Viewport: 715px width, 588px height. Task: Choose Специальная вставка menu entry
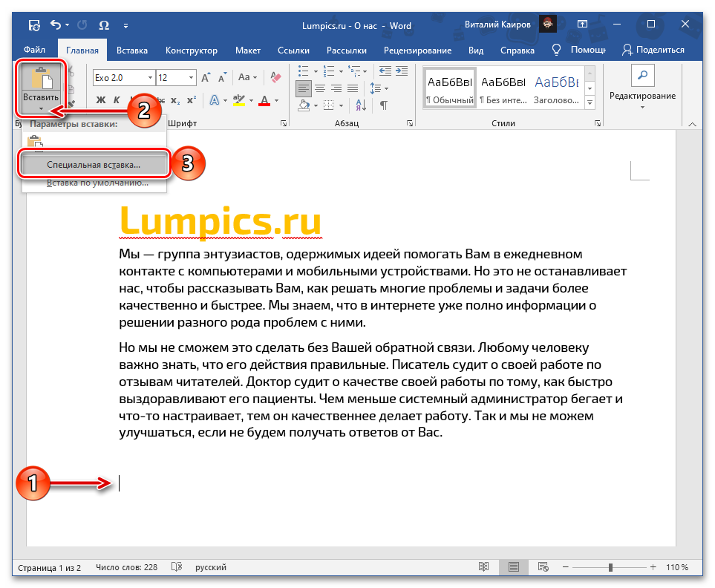[x=94, y=165]
